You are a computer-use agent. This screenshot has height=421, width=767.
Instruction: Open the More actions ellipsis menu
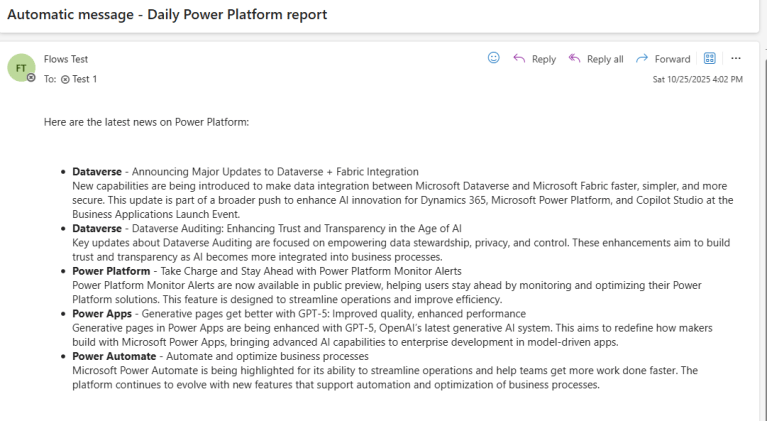pyautogui.click(x=736, y=59)
